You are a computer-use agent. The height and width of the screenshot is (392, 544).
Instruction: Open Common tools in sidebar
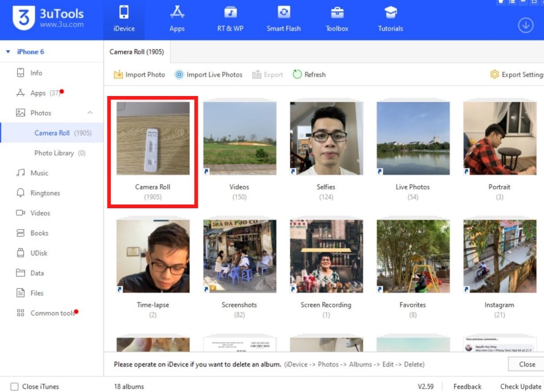[52, 313]
